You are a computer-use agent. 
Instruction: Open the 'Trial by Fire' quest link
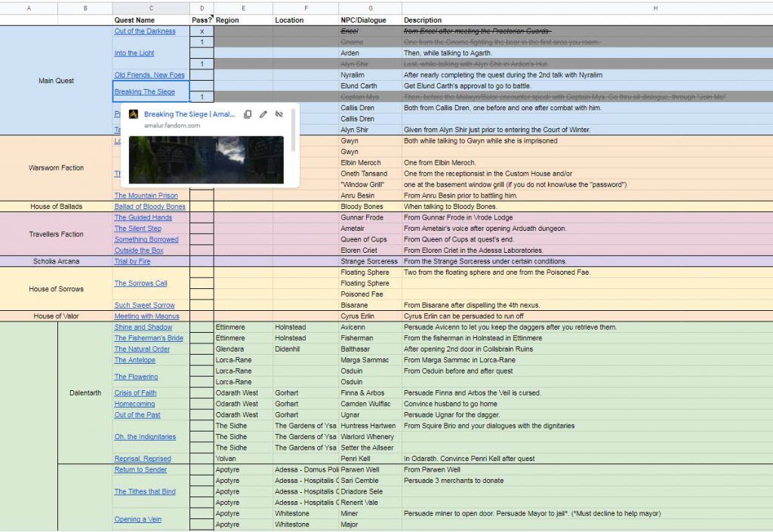[x=133, y=261]
